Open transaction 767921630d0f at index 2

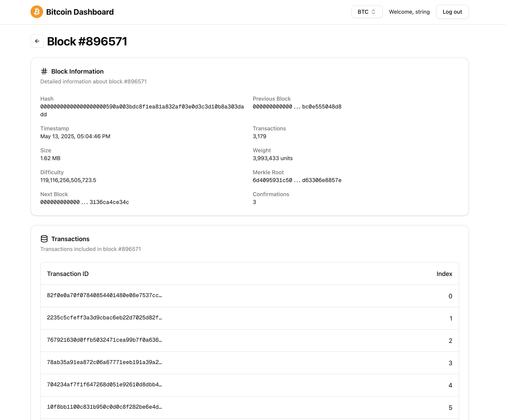104,340
